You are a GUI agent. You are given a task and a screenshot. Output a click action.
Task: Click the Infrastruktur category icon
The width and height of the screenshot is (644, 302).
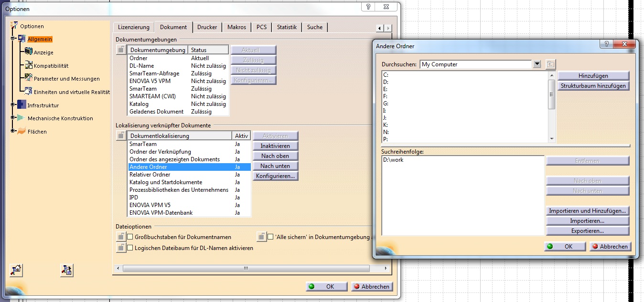point(21,105)
